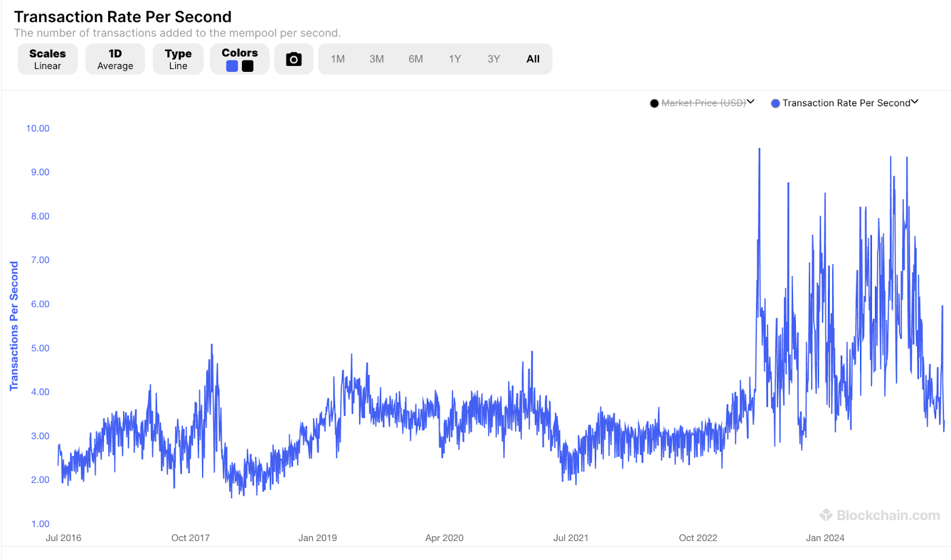Image resolution: width=951 pixels, height=560 pixels.
Task: Click the 9.00 y-axis label
Action: point(40,172)
